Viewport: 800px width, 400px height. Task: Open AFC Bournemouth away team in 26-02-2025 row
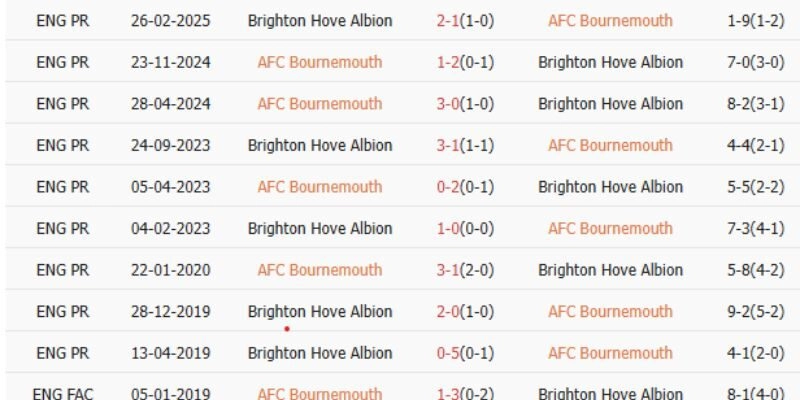click(x=610, y=20)
